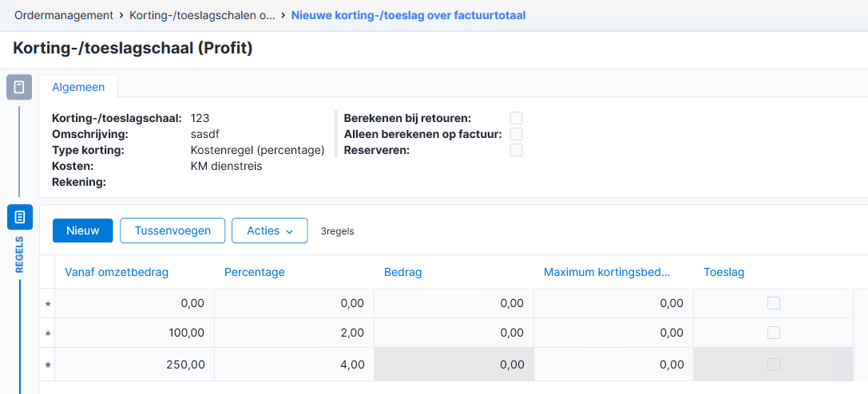Image resolution: width=868 pixels, height=394 pixels.
Task: Open Korting-/toeslagschalen breadcrumb link
Action: click(x=202, y=15)
